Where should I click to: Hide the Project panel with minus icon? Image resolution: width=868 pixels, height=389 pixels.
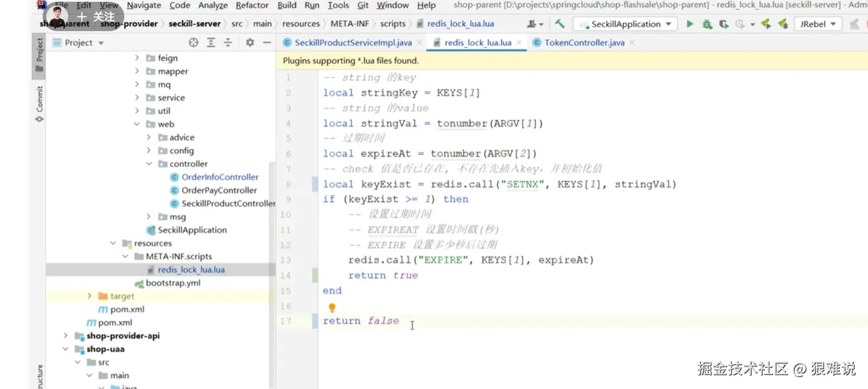click(267, 43)
